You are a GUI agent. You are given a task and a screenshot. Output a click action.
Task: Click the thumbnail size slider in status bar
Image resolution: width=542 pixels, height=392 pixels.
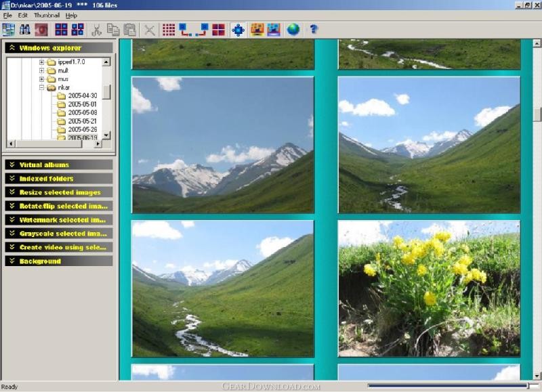[453, 386]
